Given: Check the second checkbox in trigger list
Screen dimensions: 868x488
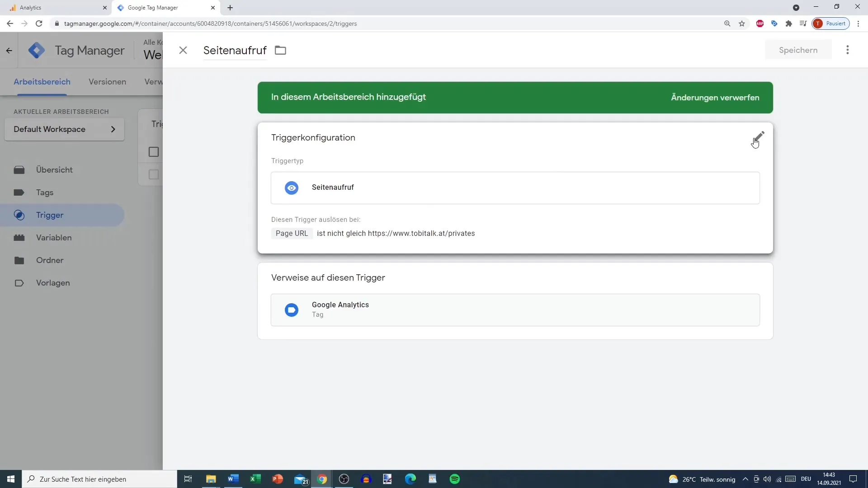Looking at the screenshot, I should click(x=154, y=174).
